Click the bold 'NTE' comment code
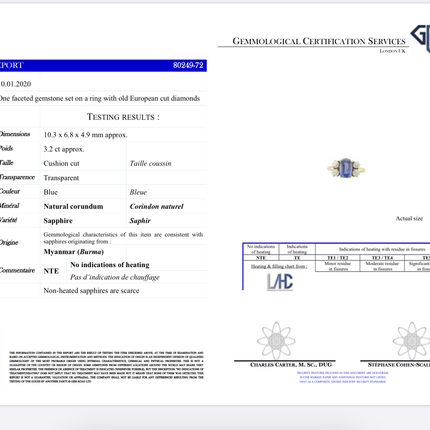The image size is (430, 430). 51,271
